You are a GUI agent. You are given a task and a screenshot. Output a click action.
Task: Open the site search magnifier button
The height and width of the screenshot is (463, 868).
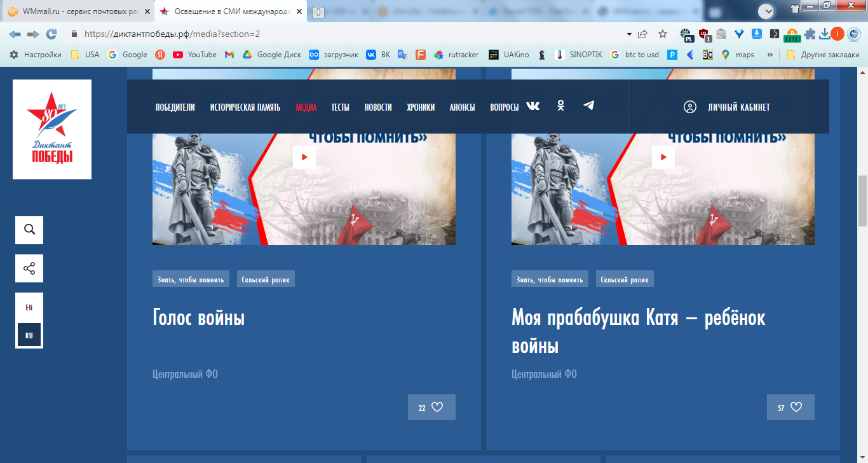pyautogui.click(x=29, y=230)
